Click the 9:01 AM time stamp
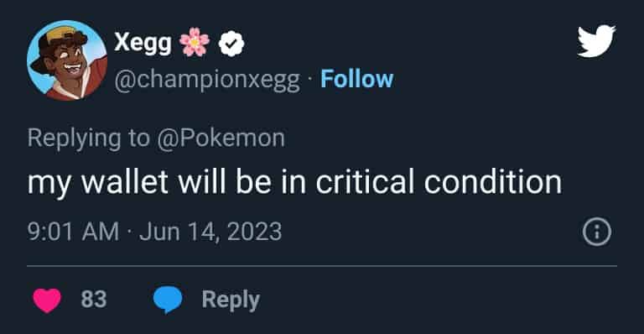 tap(73, 232)
